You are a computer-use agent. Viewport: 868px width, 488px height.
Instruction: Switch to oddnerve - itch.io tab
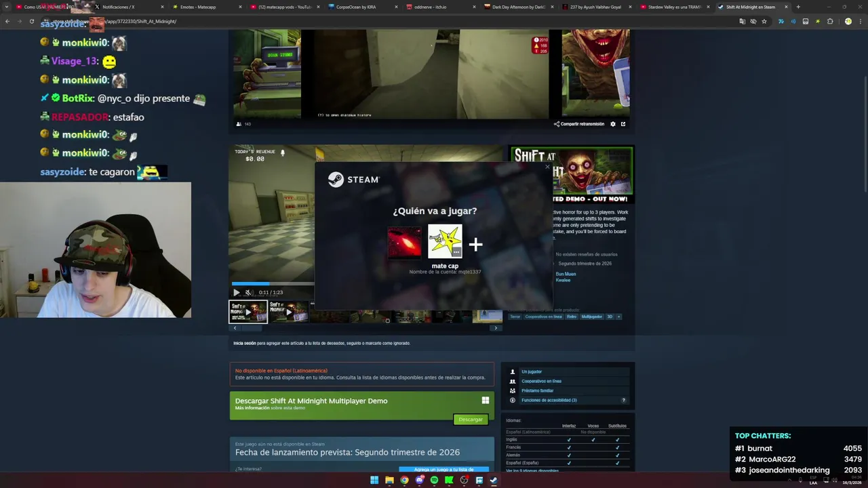(x=440, y=7)
